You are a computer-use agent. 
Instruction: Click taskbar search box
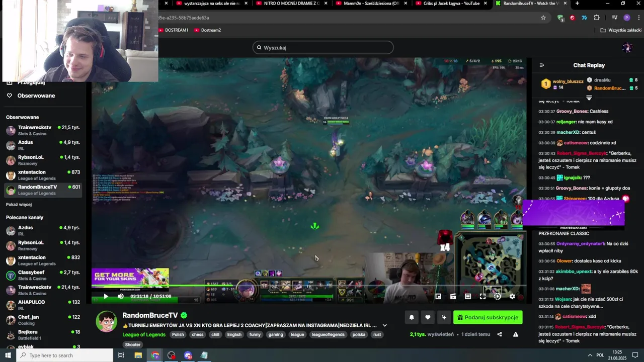pyautogui.click(x=64, y=355)
